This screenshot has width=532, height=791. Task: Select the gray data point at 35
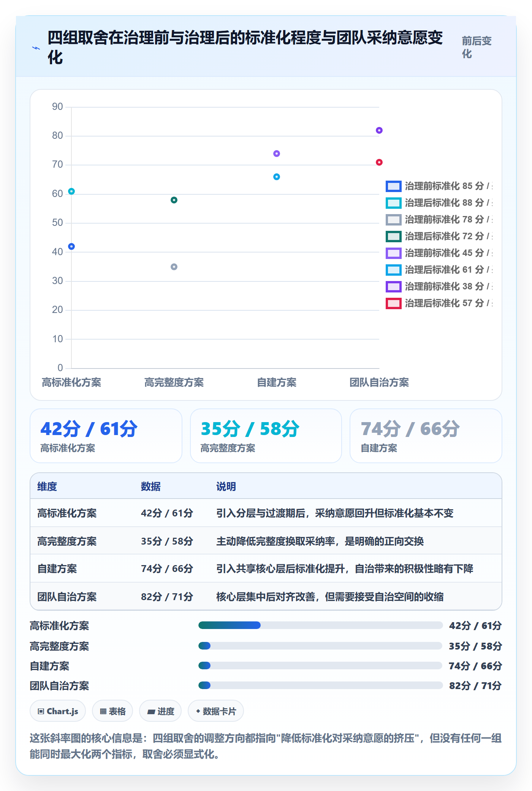174,267
